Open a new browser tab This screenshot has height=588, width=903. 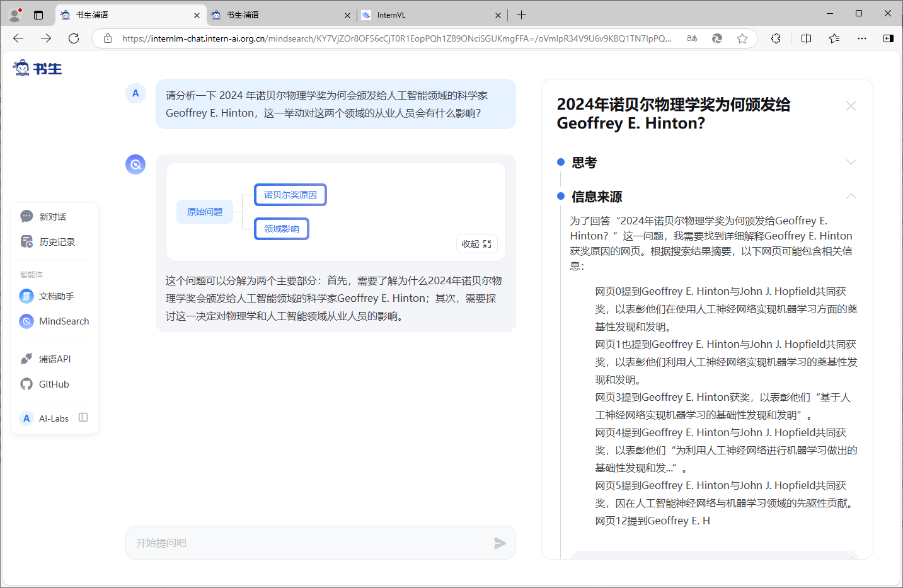pyautogui.click(x=521, y=15)
